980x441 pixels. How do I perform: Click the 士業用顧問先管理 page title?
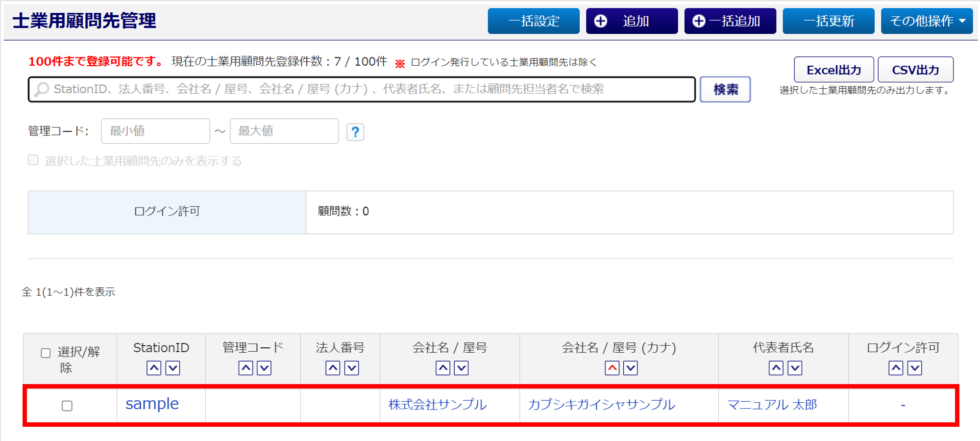click(84, 21)
